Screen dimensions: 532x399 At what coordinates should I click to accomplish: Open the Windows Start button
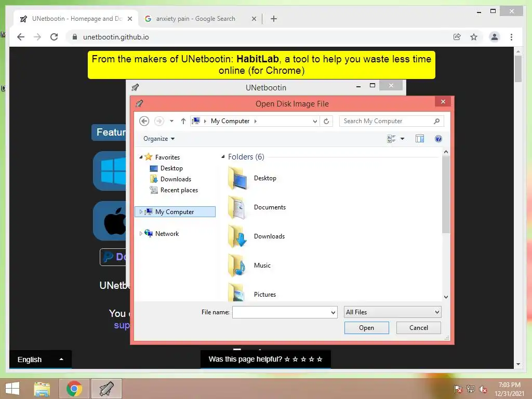point(12,389)
